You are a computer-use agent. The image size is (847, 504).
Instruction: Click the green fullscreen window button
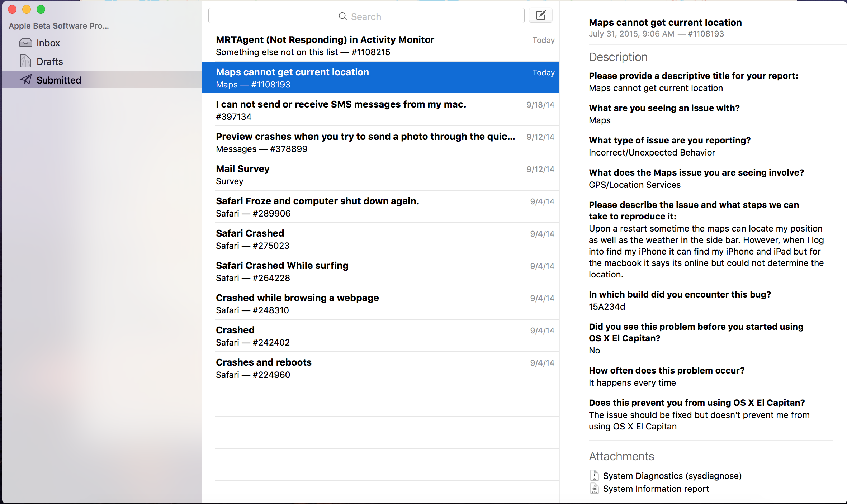(x=41, y=9)
